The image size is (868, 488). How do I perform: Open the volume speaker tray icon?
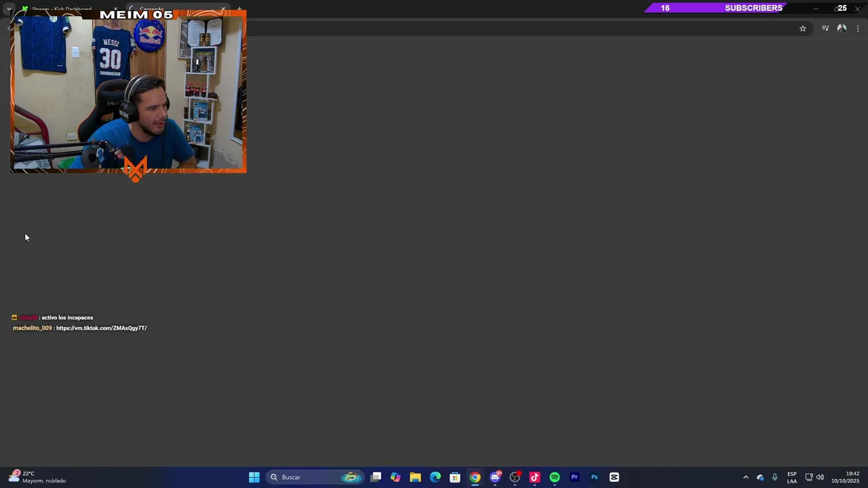point(820,477)
